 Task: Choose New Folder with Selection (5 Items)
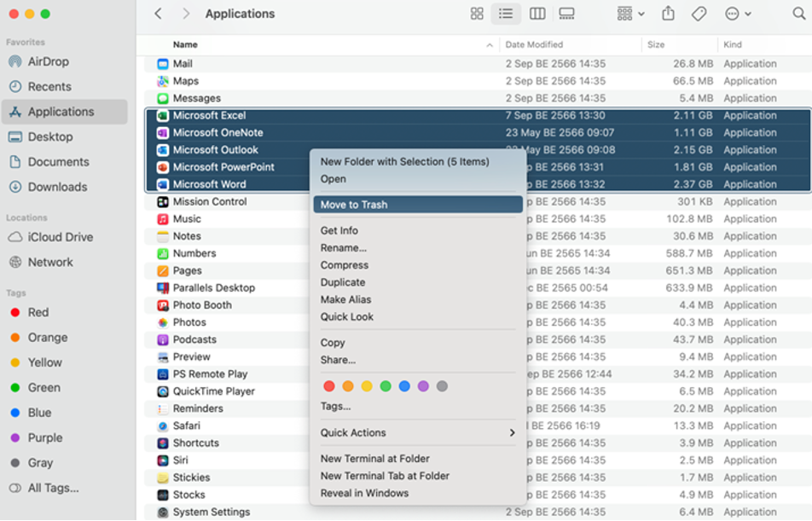[x=418, y=161]
